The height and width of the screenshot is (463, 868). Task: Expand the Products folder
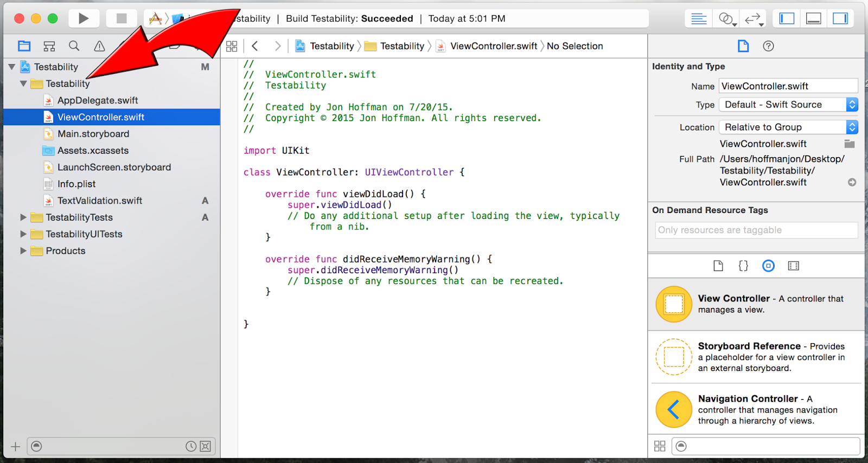23,251
